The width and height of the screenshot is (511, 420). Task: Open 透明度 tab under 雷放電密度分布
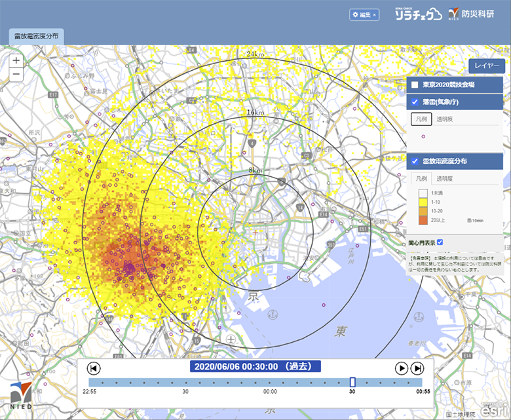coord(447,178)
